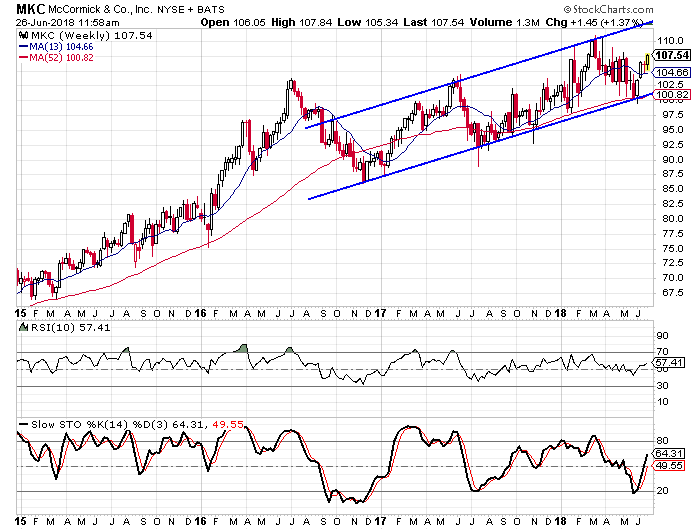This screenshot has height=530, width=700.
Task: Click the 26-Jun-2018 11:58am timestamp
Action: click(67, 22)
